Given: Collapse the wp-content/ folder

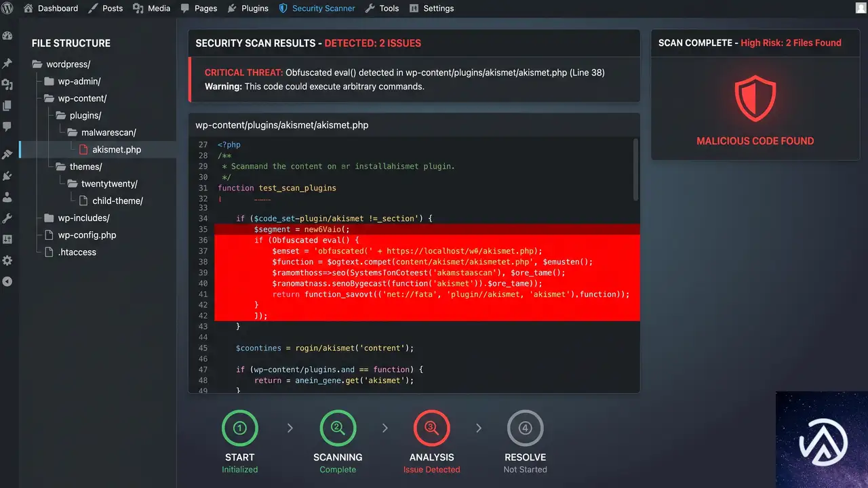Looking at the screenshot, I should click(x=75, y=98).
